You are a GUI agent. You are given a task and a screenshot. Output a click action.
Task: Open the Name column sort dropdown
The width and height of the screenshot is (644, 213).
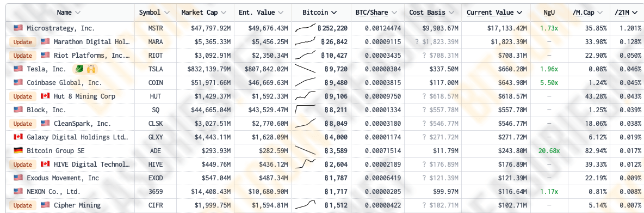point(78,13)
